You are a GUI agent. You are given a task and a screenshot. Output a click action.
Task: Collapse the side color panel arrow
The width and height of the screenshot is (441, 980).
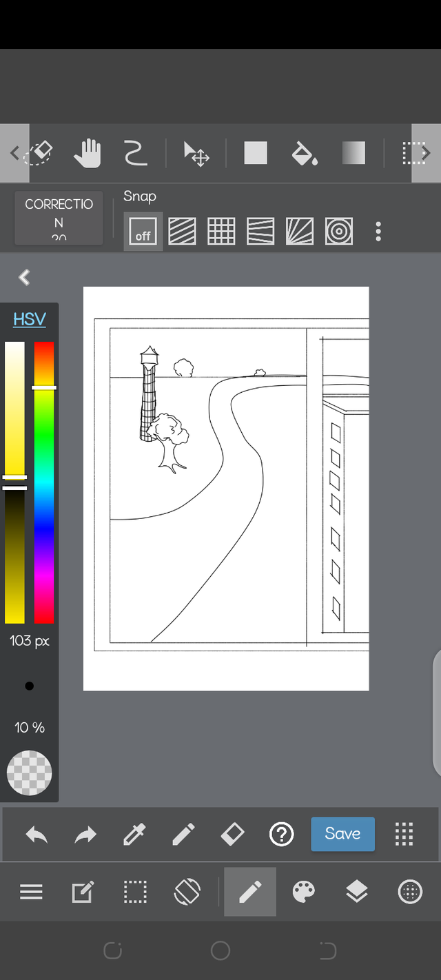pos(25,277)
